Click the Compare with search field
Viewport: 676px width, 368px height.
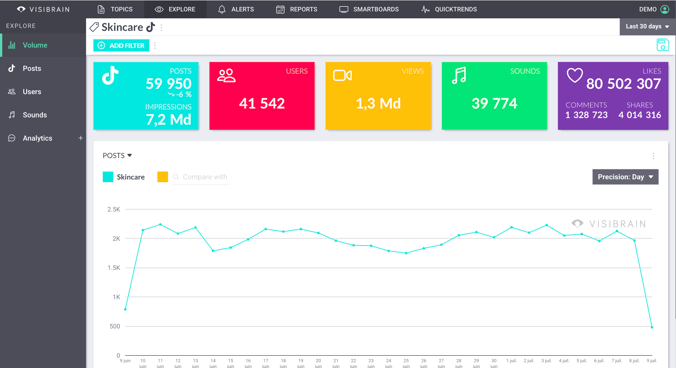200,177
